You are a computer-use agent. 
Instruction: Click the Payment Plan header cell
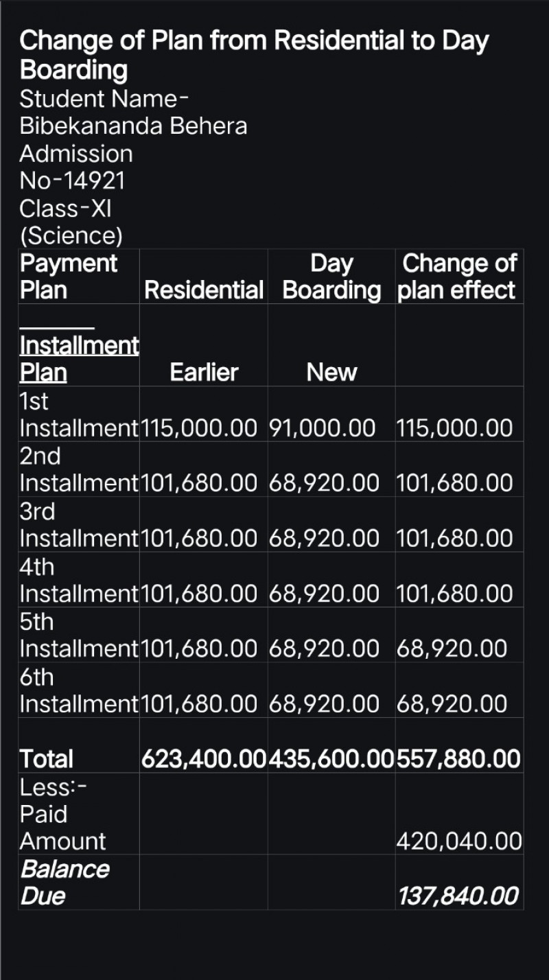point(69,277)
